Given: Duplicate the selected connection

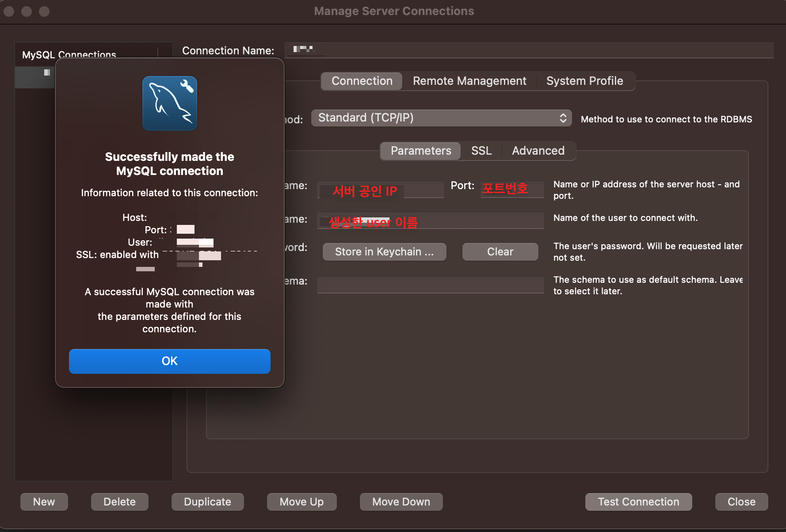Looking at the screenshot, I should pos(207,502).
